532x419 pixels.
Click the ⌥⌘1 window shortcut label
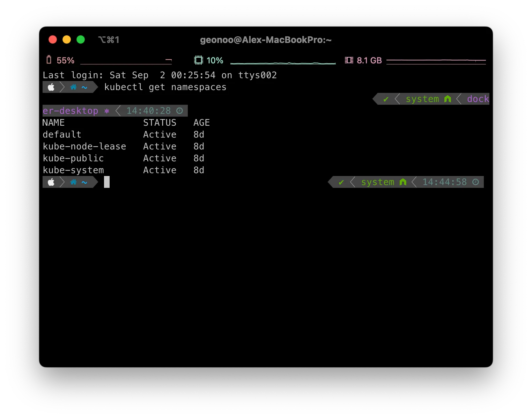[109, 40]
